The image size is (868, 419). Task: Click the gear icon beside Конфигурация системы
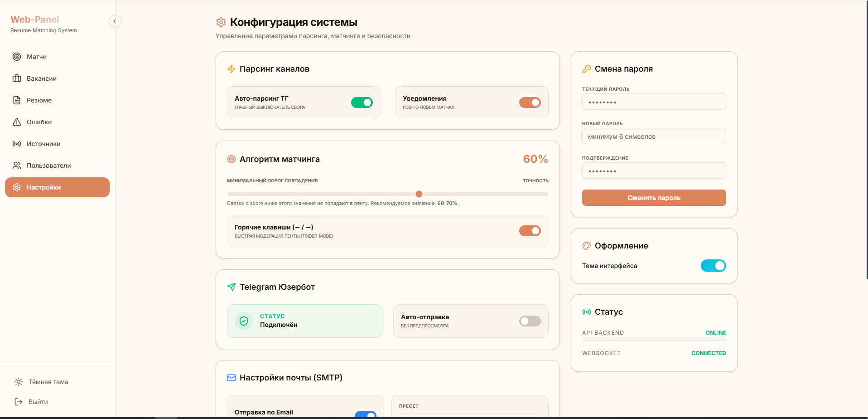pos(221,22)
